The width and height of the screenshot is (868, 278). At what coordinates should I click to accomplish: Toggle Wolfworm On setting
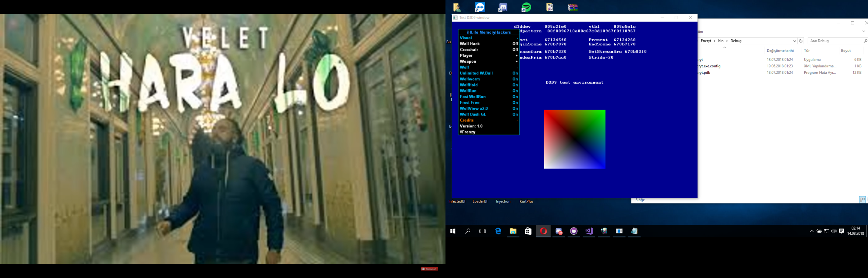pos(489,79)
